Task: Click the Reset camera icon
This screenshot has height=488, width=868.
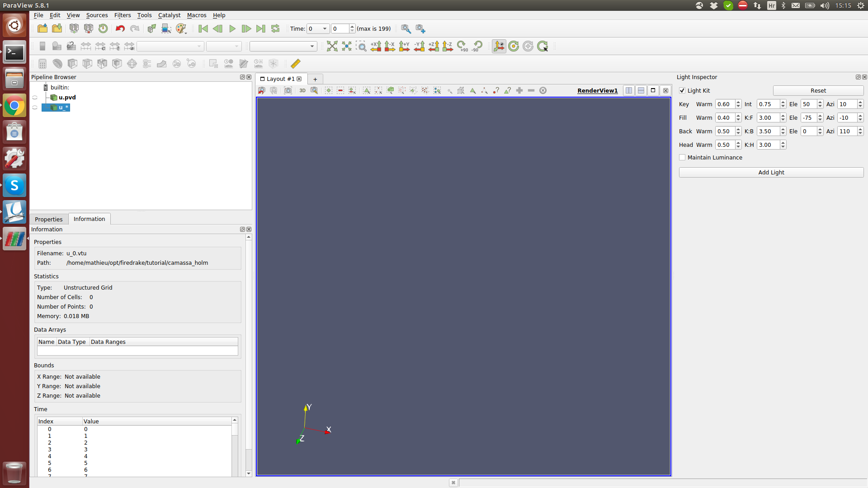Action: pos(332,46)
